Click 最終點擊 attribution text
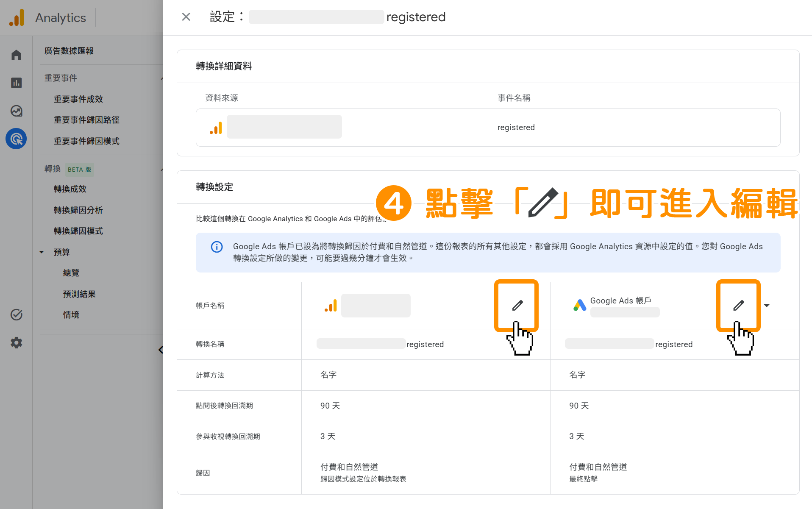The image size is (812, 509). pos(583,479)
